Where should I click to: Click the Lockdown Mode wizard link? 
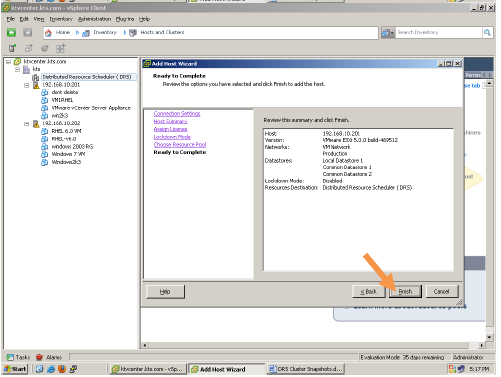172,137
